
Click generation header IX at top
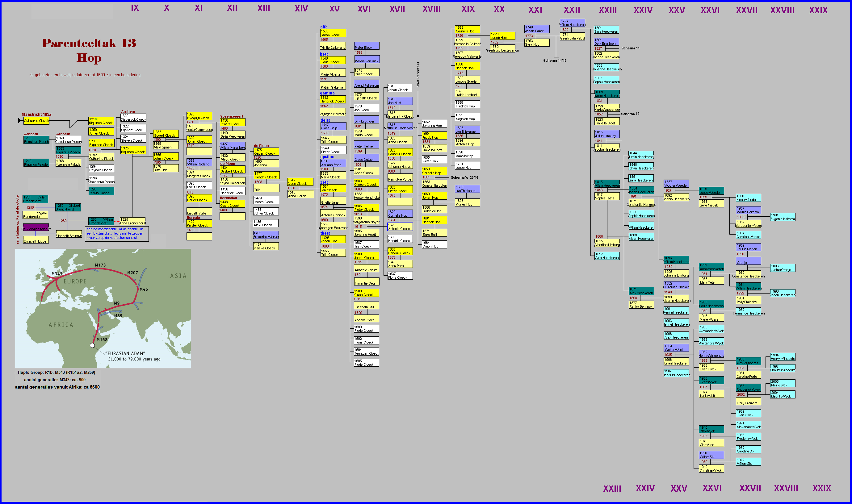point(135,8)
